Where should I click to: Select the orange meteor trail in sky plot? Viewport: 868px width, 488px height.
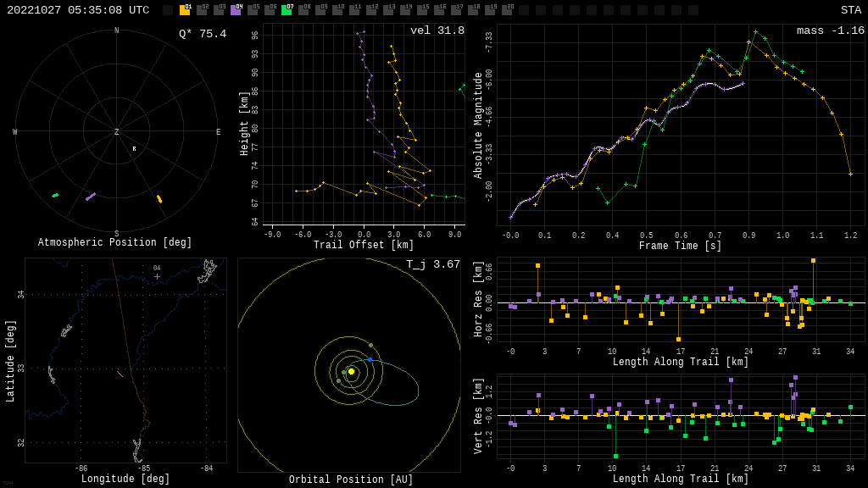(159, 199)
